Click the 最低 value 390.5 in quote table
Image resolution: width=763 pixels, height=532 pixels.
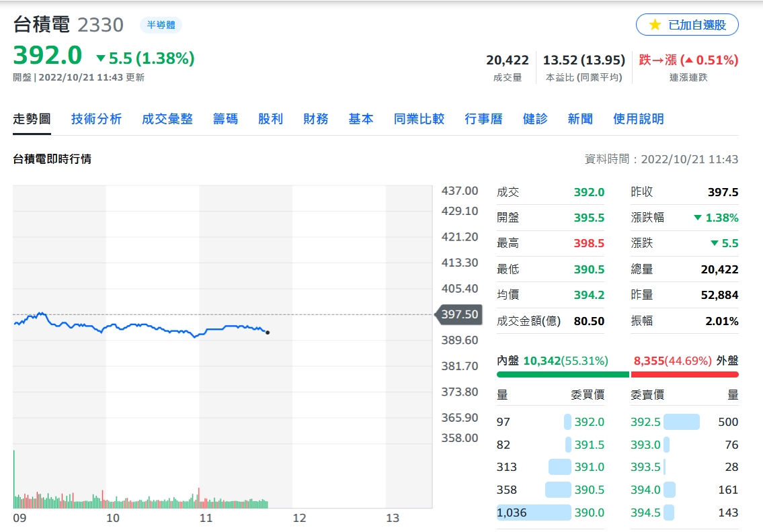[x=590, y=269]
